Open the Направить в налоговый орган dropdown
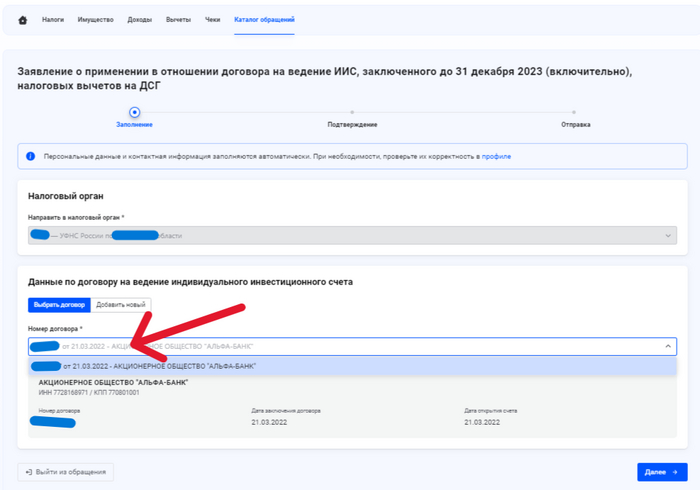700x490 pixels. pos(352,235)
